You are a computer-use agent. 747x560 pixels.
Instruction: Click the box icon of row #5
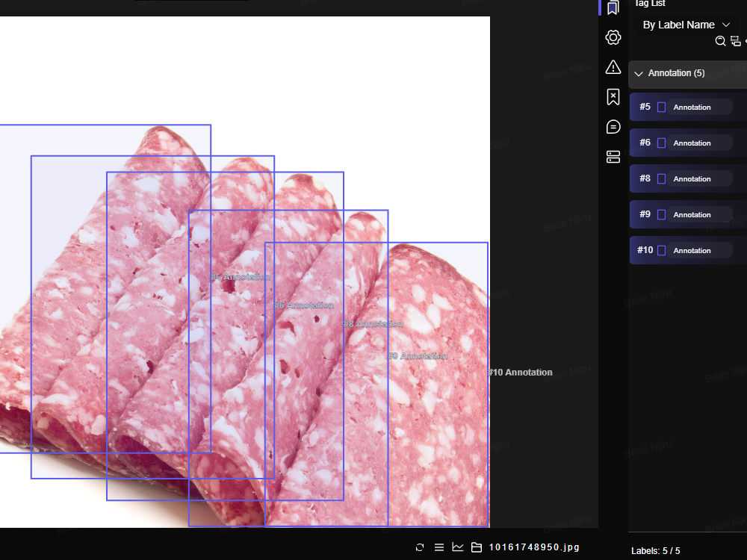(x=662, y=107)
